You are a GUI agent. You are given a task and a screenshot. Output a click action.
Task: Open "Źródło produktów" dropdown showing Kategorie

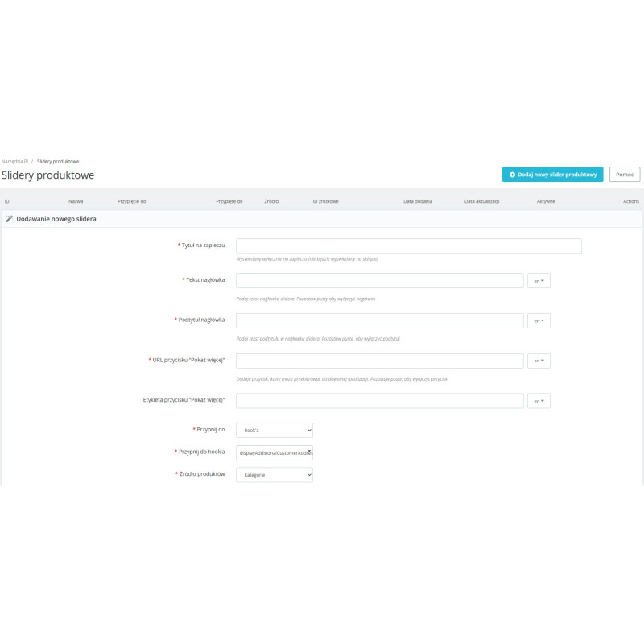[x=274, y=475]
